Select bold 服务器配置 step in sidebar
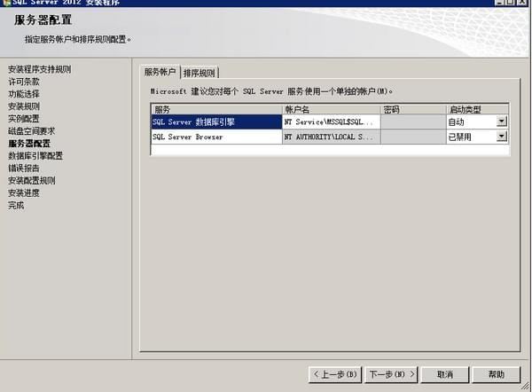The width and height of the screenshot is (532, 392). [x=29, y=143]
